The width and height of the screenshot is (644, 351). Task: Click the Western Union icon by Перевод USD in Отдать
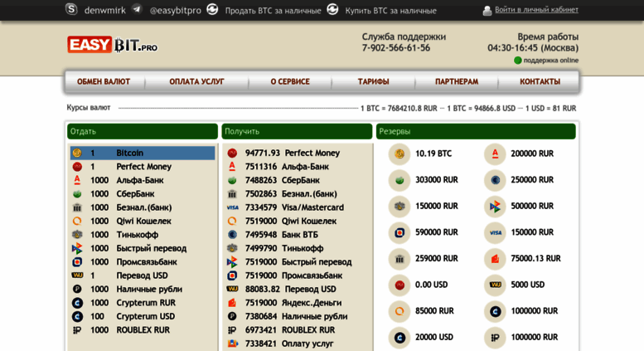[x=77, y=275]
